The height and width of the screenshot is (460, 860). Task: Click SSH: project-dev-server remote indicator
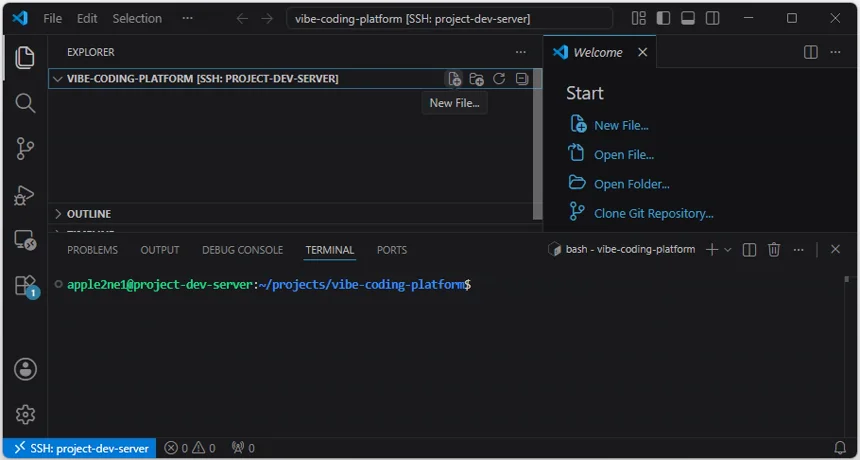[80, 448]
